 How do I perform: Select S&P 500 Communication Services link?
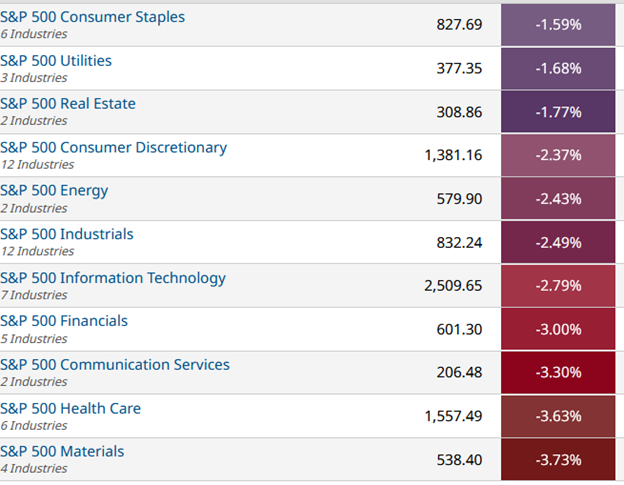point(115,365)
